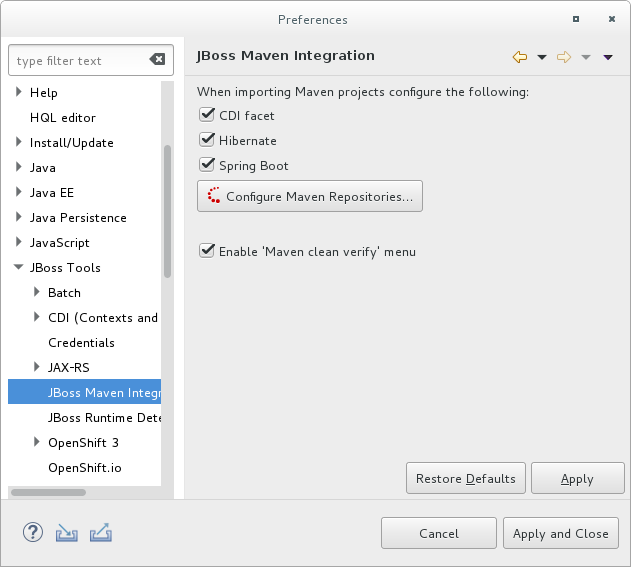Click Apply and Close button
This screenshot has width=631, height=567.
(x=561, y=533)
